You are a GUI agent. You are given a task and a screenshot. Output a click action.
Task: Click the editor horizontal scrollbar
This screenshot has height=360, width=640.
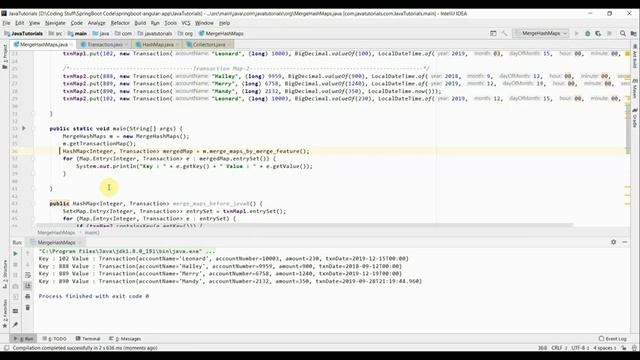(304, 225)
